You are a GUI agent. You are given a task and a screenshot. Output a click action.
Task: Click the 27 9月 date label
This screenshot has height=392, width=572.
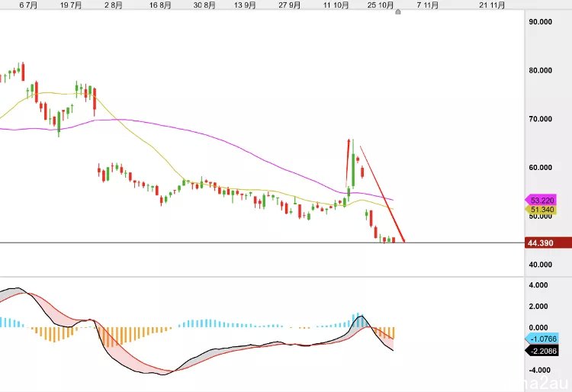click(290, 5)
